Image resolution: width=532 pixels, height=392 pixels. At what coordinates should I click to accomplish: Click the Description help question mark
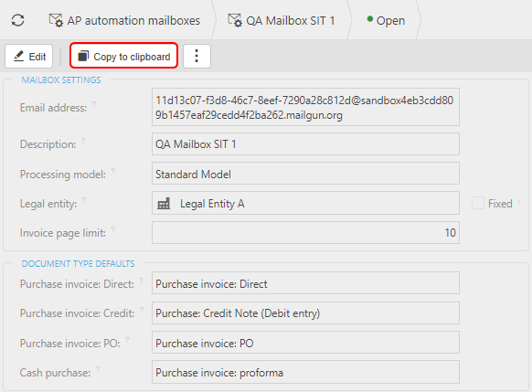click(83, 140)
